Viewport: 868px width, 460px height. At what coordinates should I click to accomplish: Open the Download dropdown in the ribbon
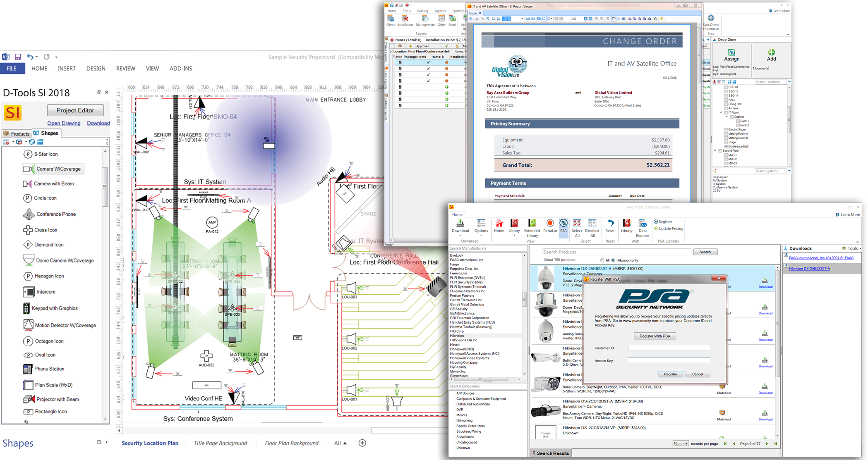coord(460,235)
